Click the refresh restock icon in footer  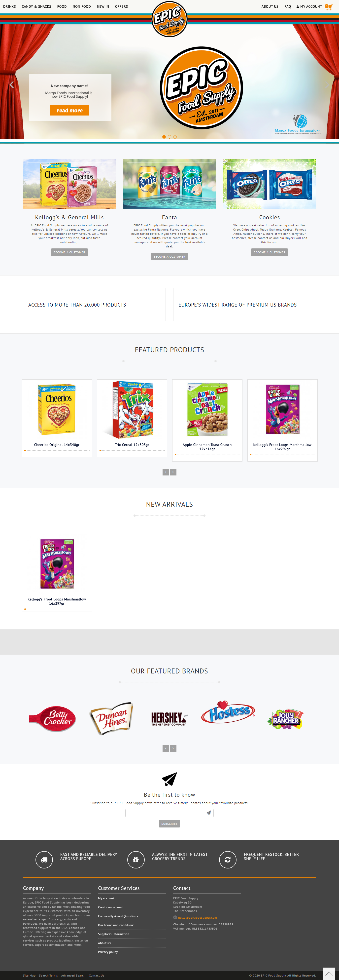(228, 860)
